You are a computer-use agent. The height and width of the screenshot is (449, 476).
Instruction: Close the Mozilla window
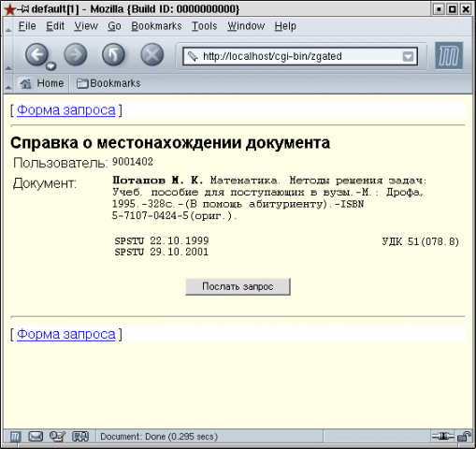point(466,9)
